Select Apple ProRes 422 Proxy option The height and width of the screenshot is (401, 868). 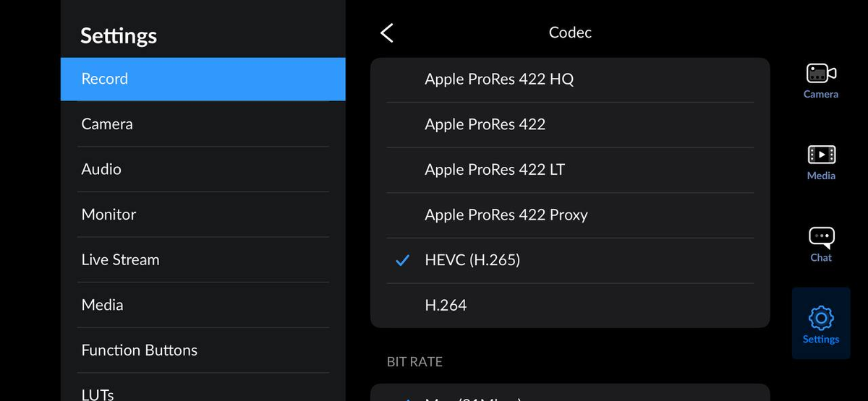(506, 215)
